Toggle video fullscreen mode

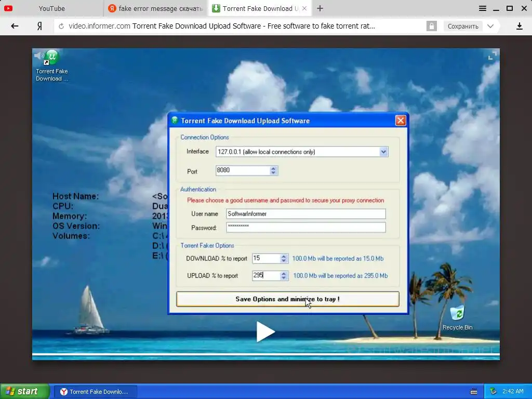[492, 55]
